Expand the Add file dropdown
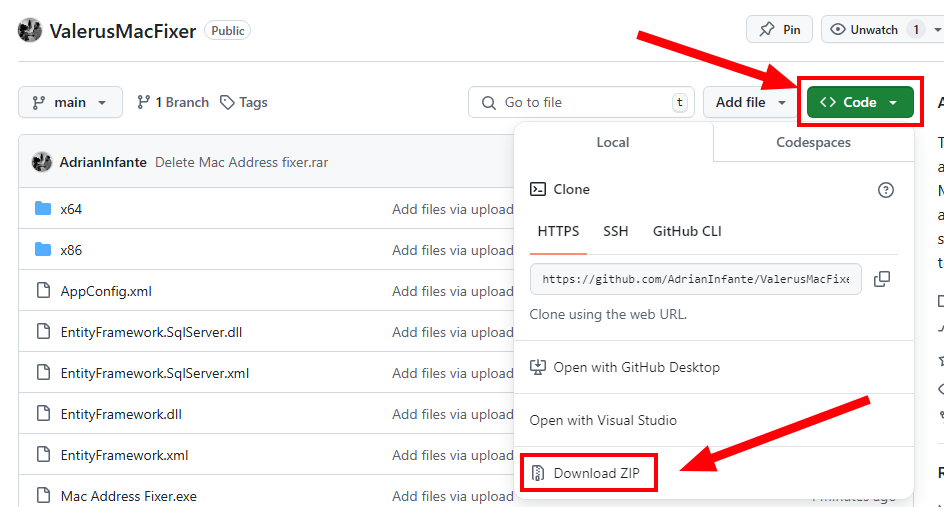944x507 pixels. tap(750, 102)
